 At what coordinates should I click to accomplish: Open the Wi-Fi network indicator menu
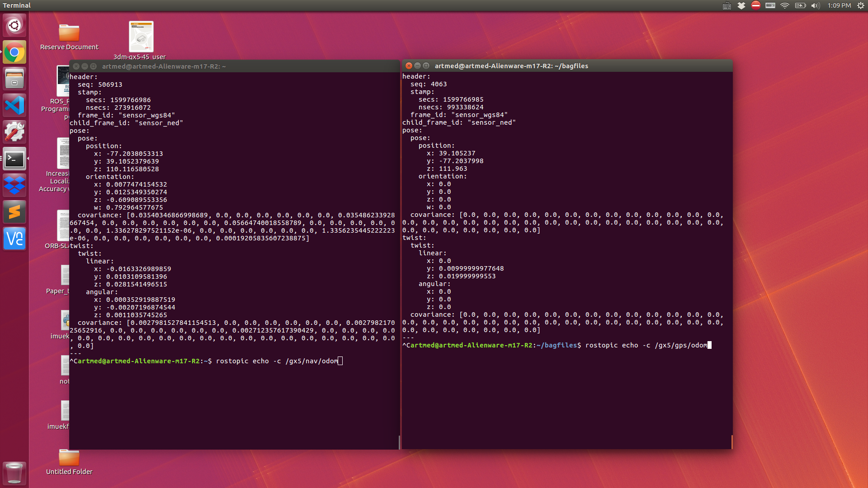coord(785,5)
